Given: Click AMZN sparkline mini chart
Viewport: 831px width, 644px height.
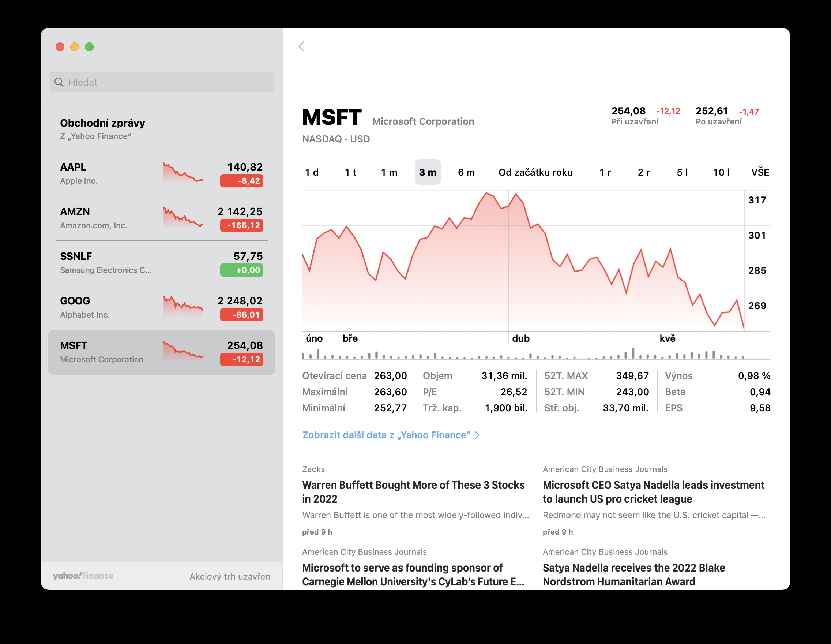Looking at the screenshot, I should tap(183, 218).
